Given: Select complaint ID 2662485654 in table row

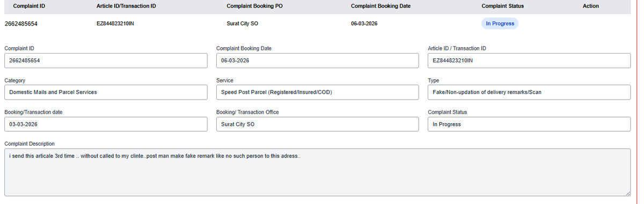Looking at the screenshot, I should [21, 24].
